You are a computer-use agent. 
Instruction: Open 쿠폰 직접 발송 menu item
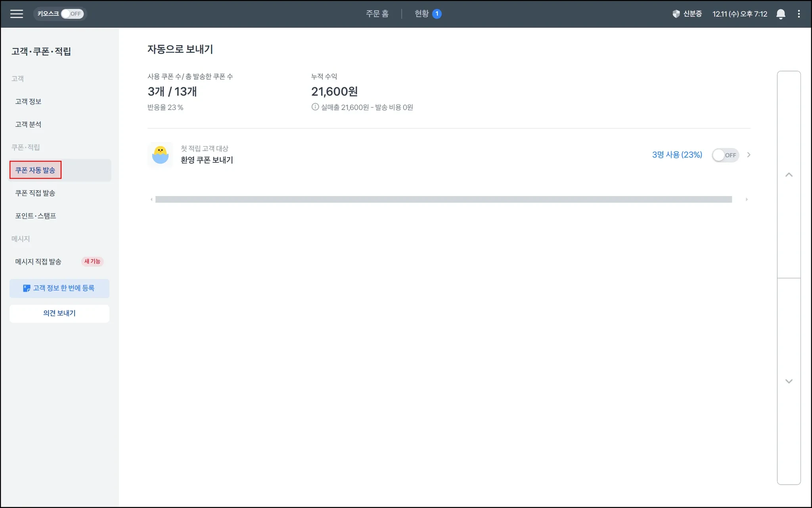35,193
